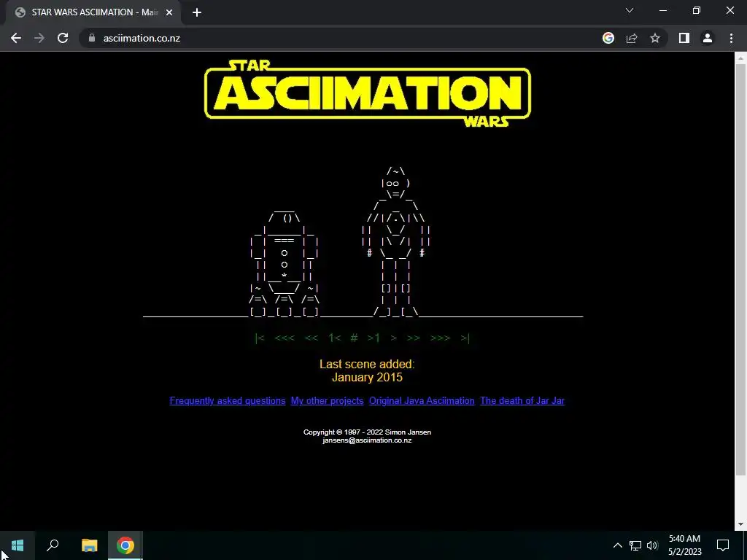Open The death of Jar Jar link

coord(522,401)
